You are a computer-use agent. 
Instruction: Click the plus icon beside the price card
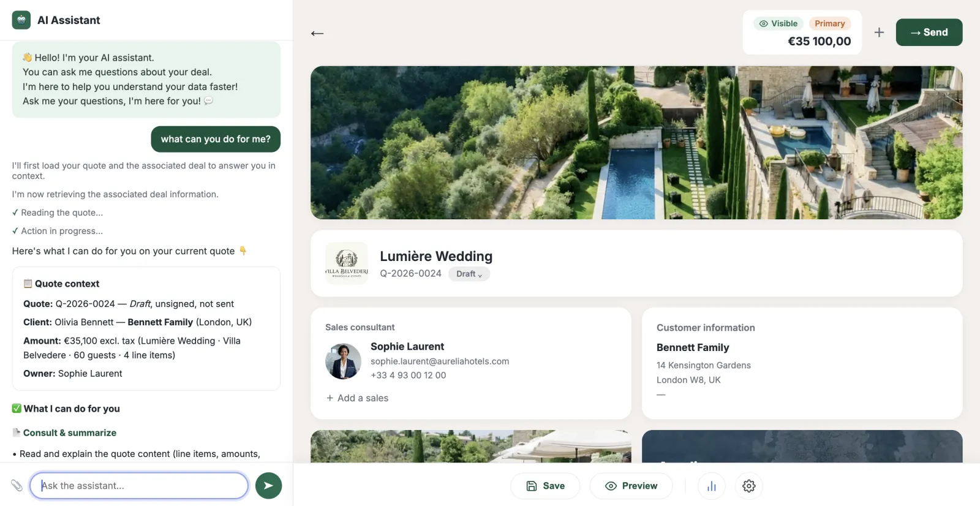[879, 32]
